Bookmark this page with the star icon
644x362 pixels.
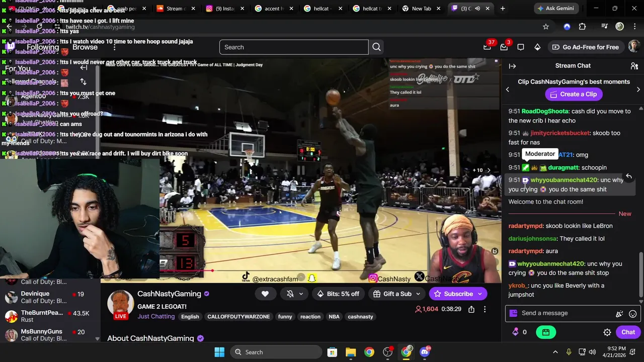click(x=546, y=27)
